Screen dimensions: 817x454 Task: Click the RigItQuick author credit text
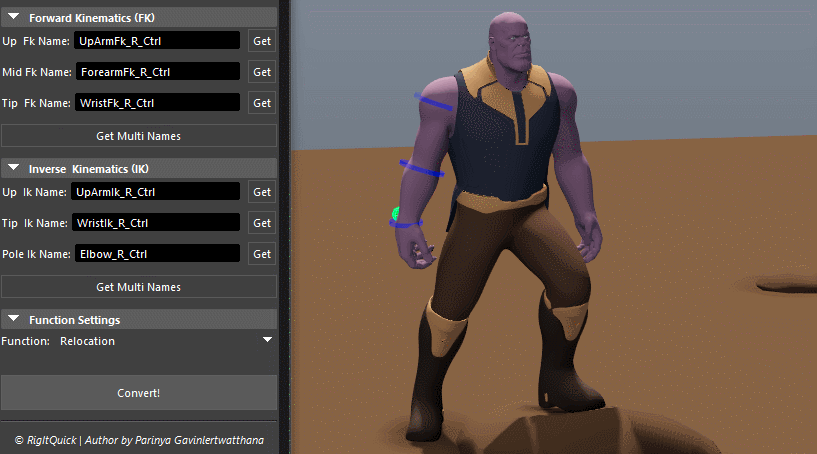139,440
